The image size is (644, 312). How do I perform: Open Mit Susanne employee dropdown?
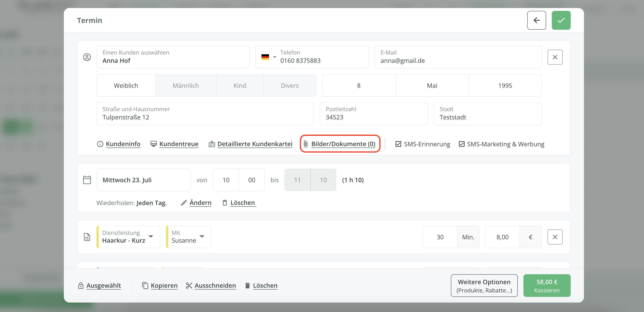click(202, 236)
